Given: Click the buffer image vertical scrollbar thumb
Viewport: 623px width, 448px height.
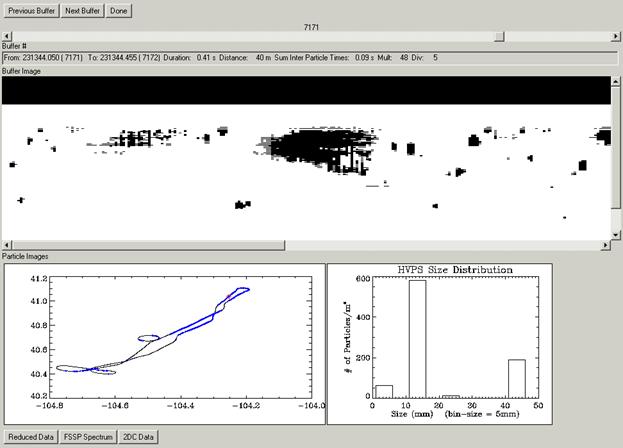Looking at the screenshot, I should coord(615,147).
